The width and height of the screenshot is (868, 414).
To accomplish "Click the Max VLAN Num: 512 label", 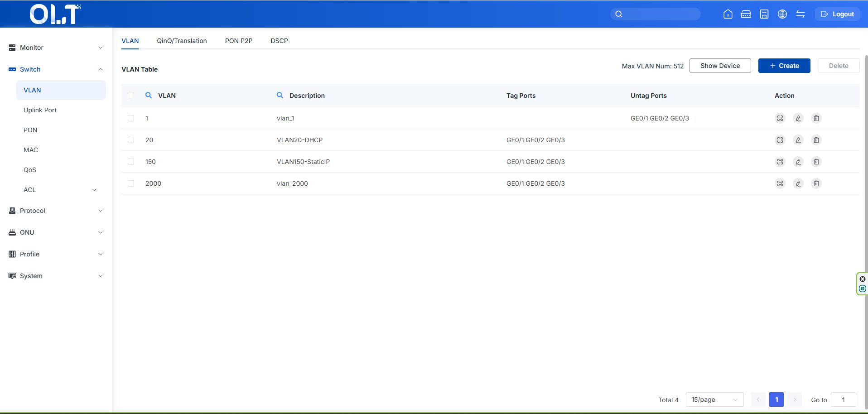I will coord(653,66).
